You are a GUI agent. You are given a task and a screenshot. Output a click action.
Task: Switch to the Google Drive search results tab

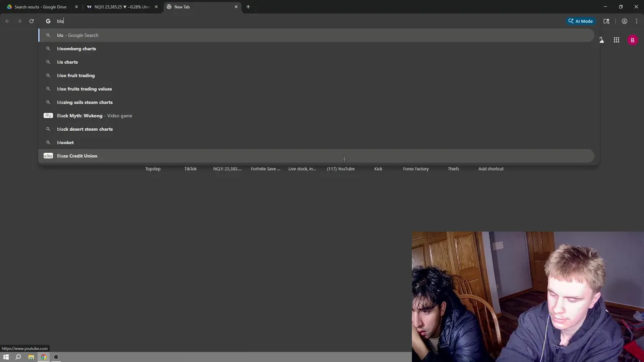[x=41, y=7]
